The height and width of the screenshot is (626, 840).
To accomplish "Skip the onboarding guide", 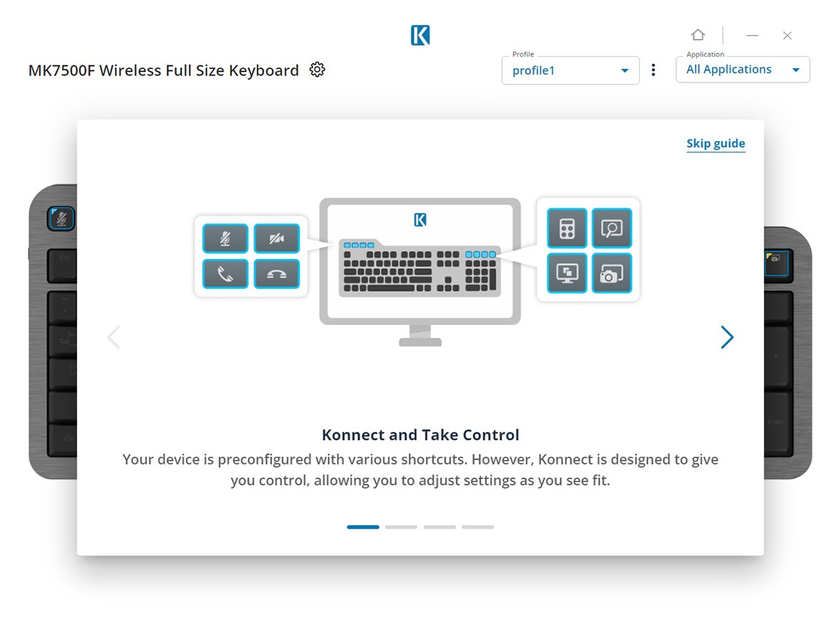I will pyautogui.click(x=715, y=144).
